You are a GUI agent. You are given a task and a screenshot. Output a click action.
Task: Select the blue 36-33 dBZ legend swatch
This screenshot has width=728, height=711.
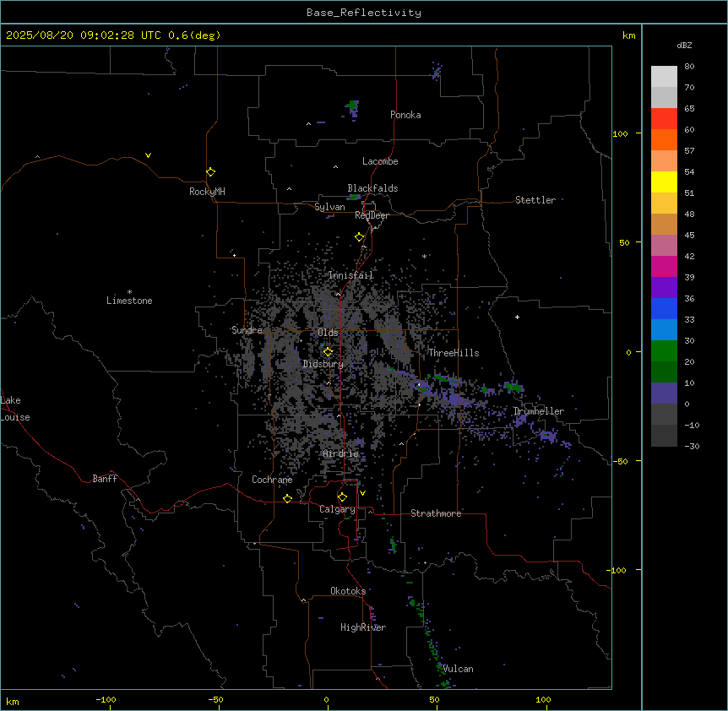[x=664, y=308]
